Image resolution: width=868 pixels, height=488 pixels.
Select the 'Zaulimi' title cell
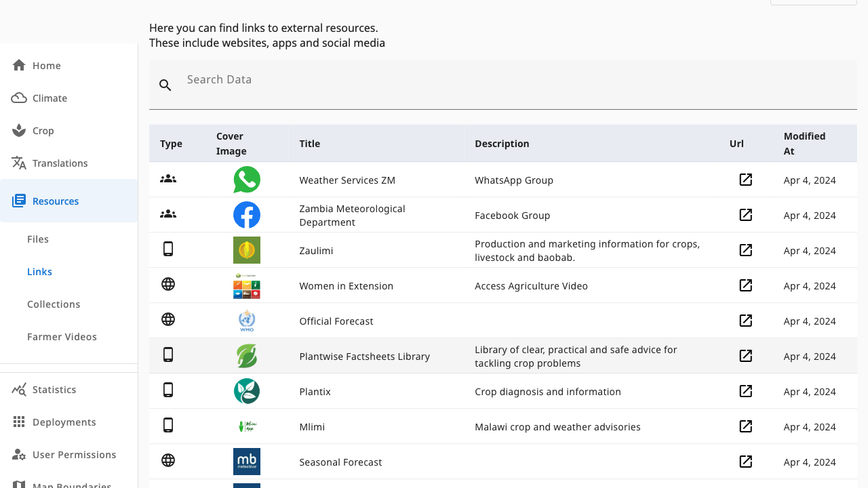point(316,251)
